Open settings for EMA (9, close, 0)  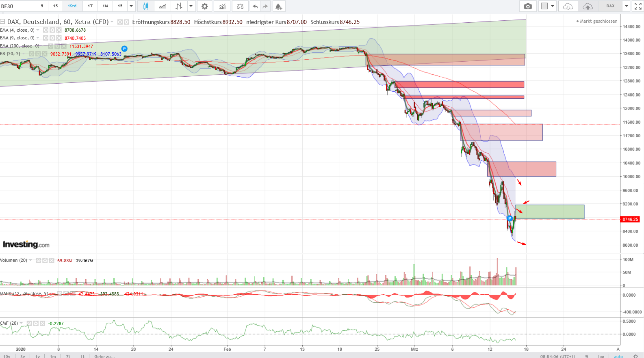coord(52,38)
